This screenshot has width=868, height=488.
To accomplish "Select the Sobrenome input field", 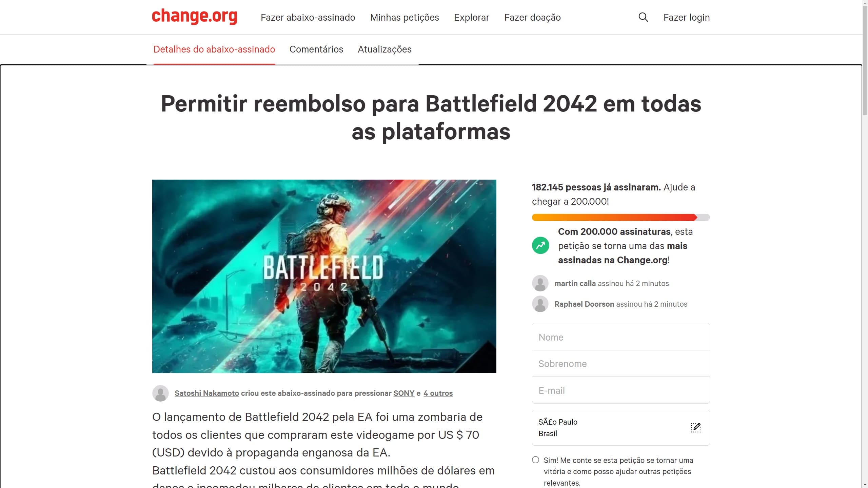I will 620,363.
